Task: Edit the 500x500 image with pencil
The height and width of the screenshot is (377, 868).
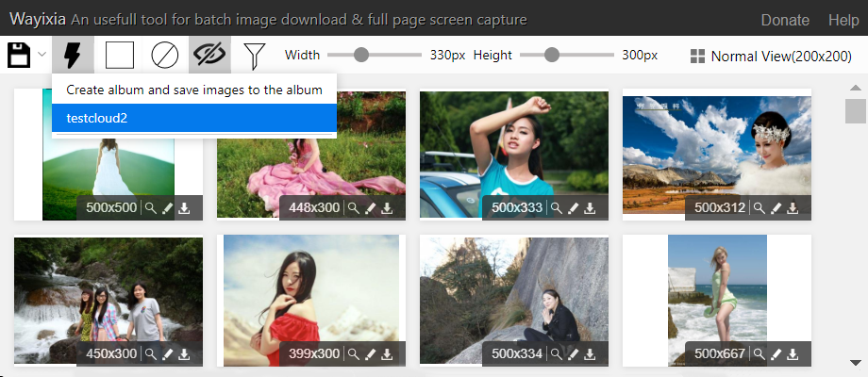Action: 167,208
